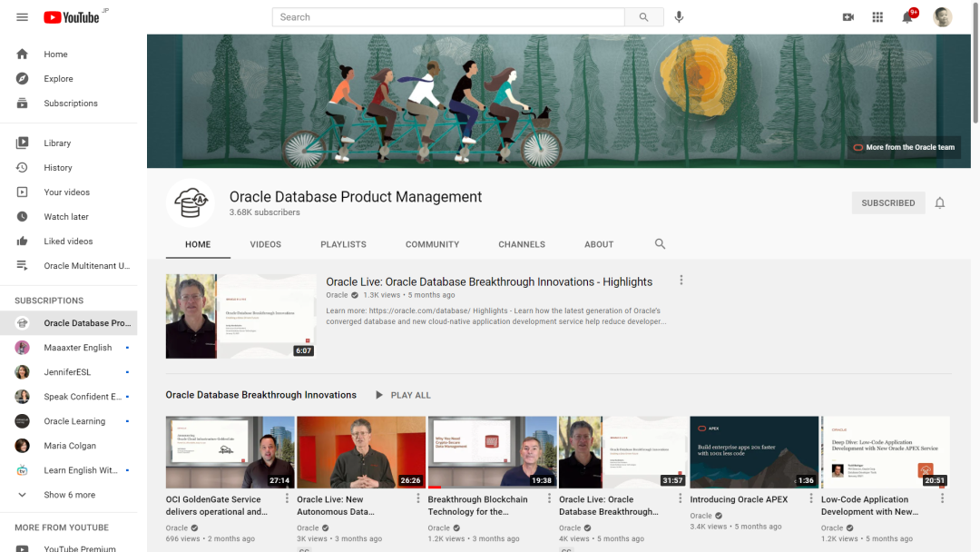Screen dimensions: 980x552
Task: Start voice search with microphone
Action: (679, 17)
